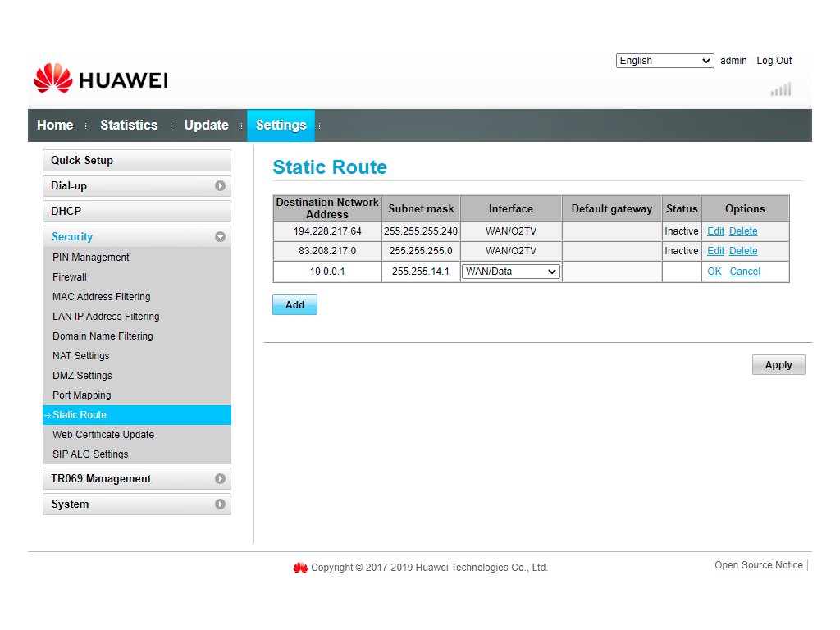Open the language selection dropdown
840x630 pixels.
tap(664, 61)
